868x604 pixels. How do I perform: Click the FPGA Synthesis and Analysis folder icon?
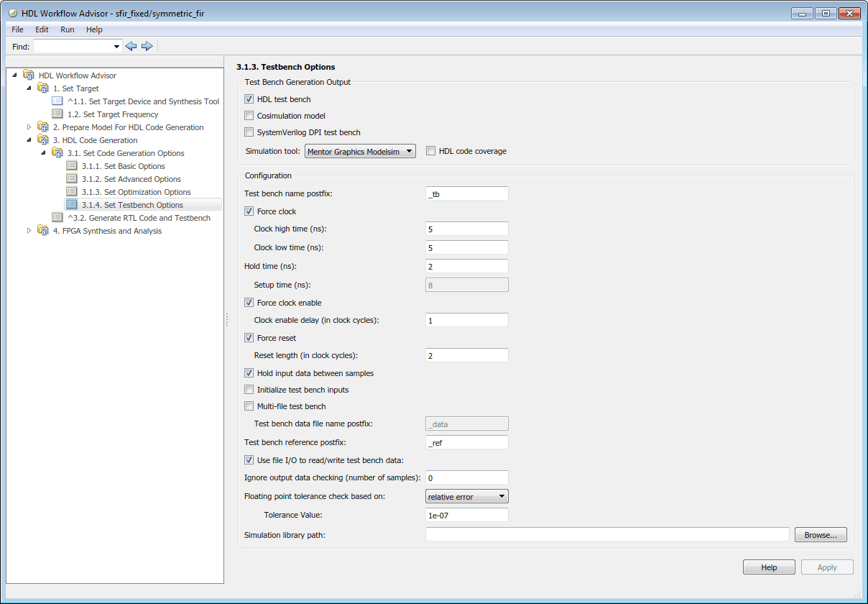[x=43, y=230]
